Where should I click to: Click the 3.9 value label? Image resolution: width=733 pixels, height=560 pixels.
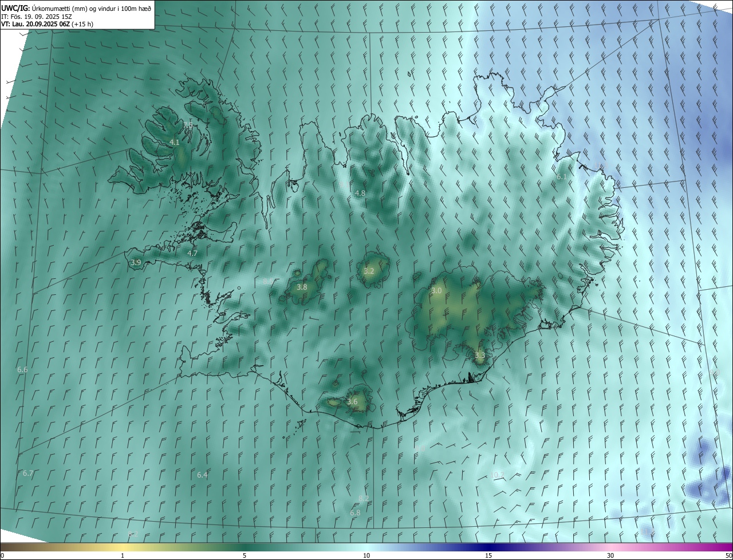click(136, 263)
